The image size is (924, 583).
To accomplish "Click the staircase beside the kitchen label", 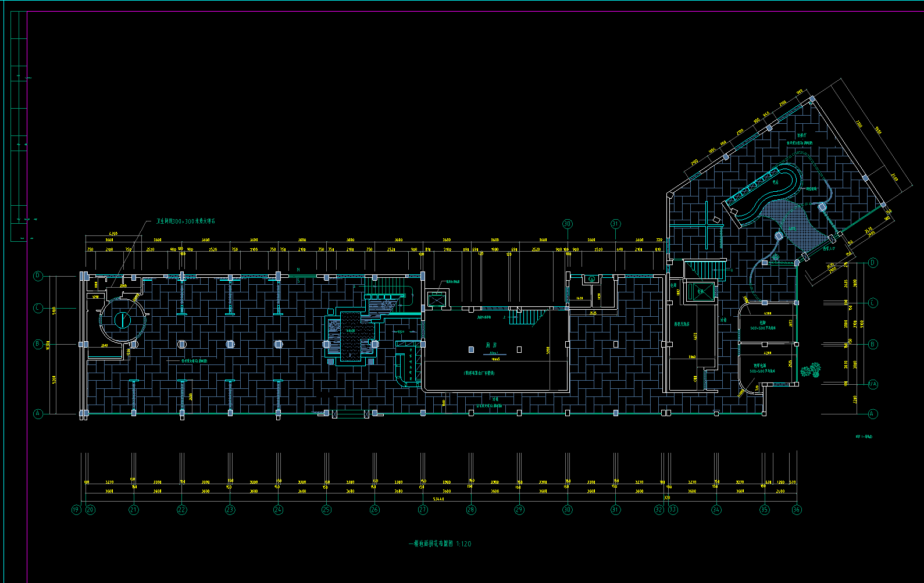I will (x=526, y=317).
